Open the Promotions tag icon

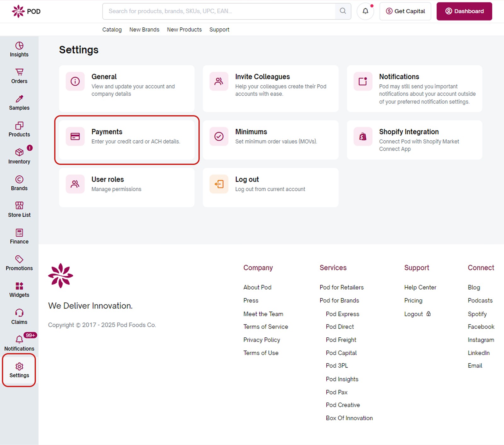pos(19,260)
